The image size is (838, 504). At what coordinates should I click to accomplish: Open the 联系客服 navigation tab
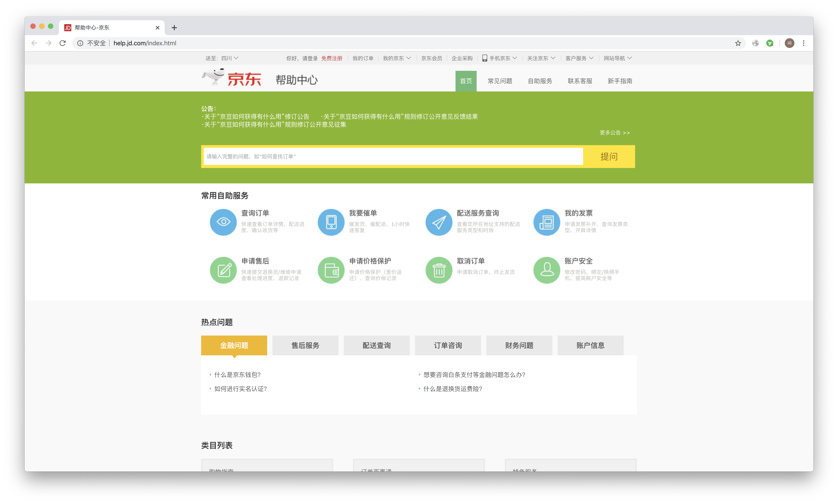pyautogui.click(x=580, y=81)
